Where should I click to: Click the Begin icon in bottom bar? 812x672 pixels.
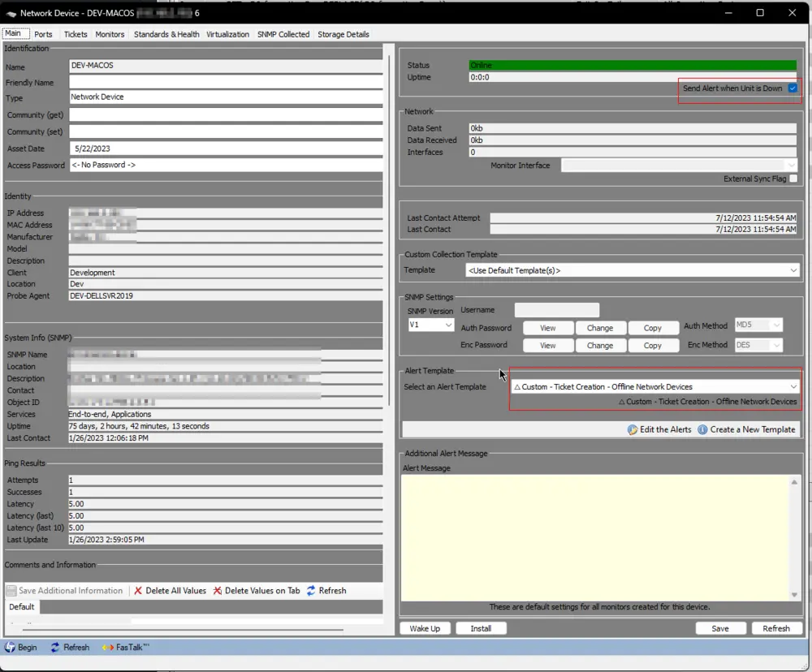point(10,647)
